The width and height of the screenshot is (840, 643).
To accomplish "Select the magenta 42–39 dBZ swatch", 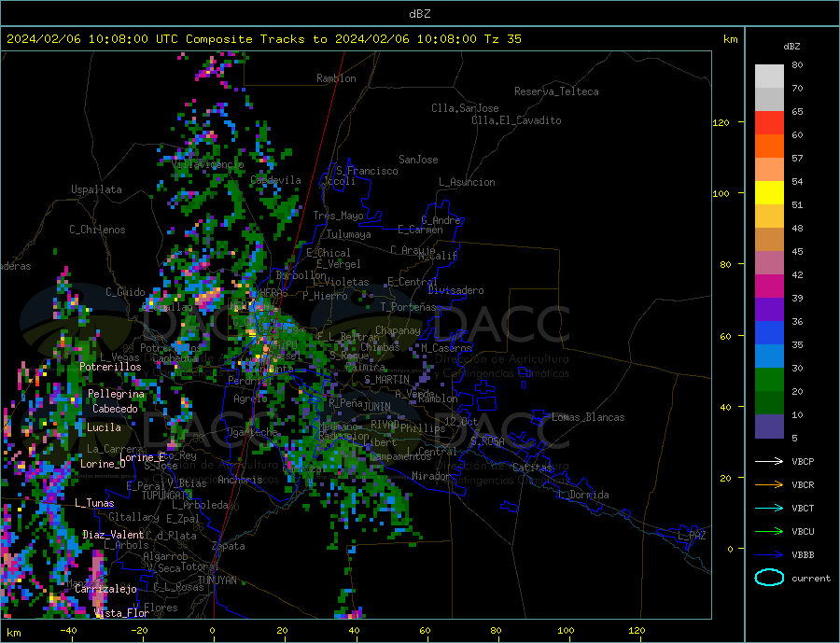I will (x=769, y=287).
